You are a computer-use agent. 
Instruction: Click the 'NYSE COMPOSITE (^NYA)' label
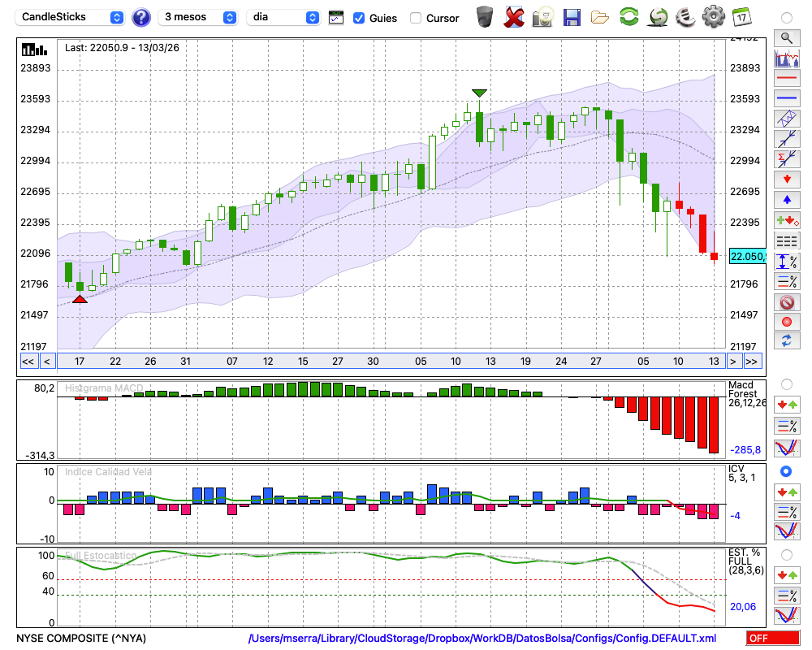81,638
